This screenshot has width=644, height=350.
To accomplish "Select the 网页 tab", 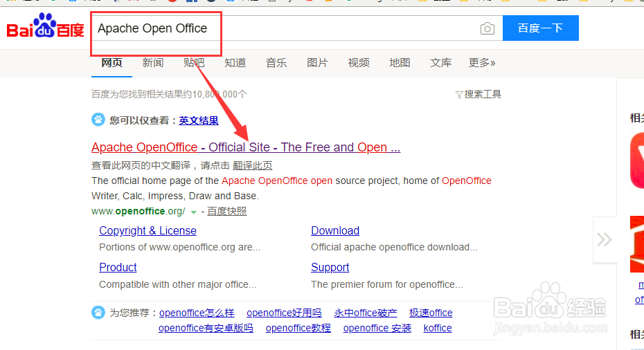I will [x=111, y=63].
